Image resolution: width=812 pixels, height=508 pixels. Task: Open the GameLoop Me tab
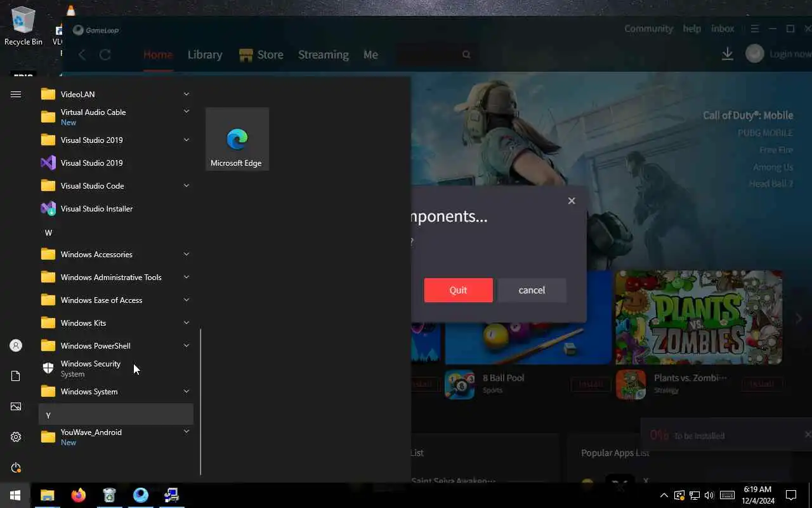[x=370, y=55]
